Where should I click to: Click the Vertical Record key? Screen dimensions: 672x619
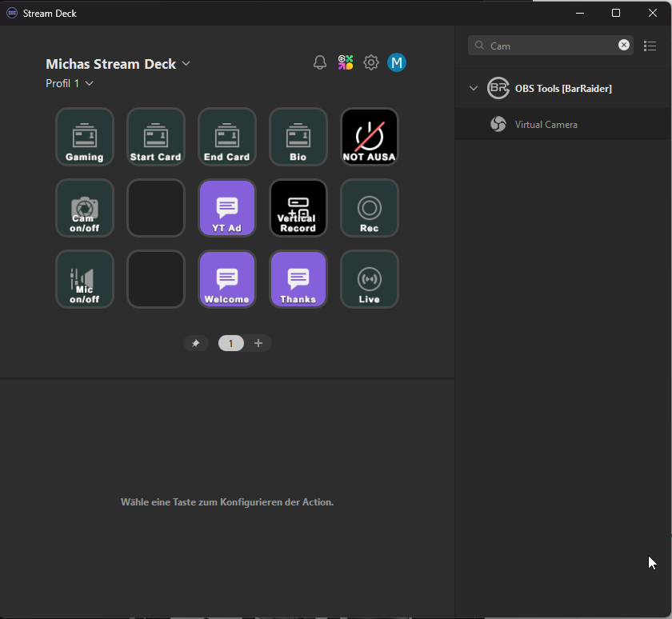coord(298,208)
